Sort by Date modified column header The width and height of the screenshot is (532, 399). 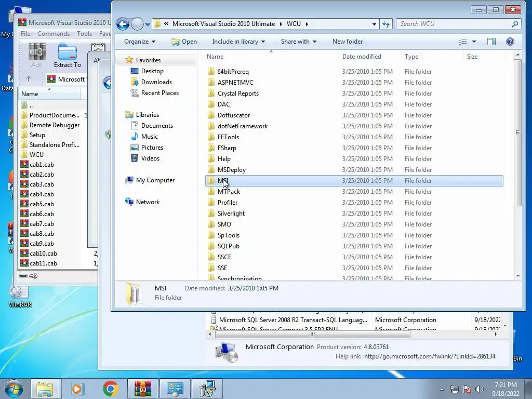pyautogui.click(x=370, y=57)
